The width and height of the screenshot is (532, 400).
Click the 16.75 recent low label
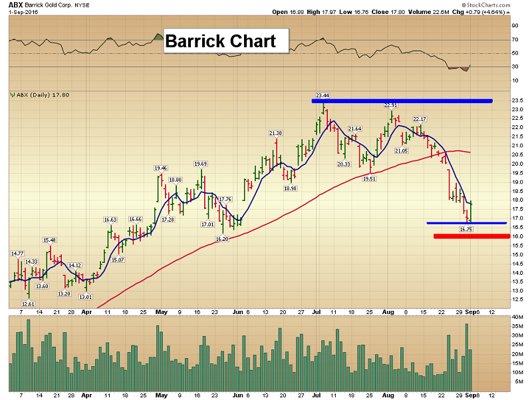[x=466, y=230]
